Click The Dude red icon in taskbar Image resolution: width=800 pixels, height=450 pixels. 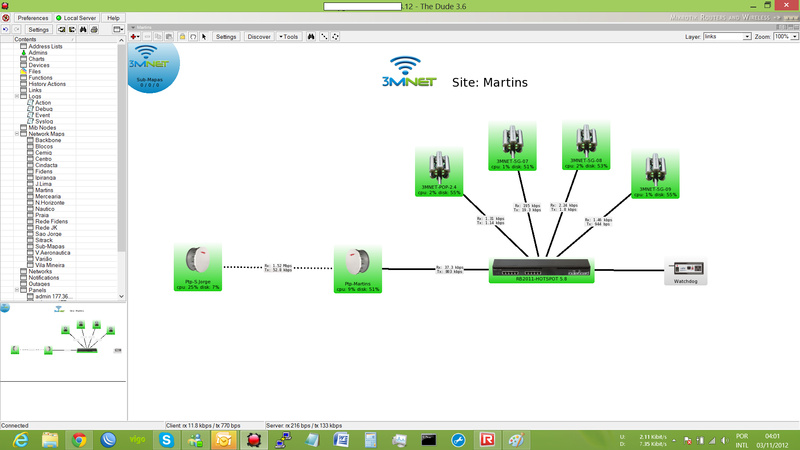tap(254, 440)
